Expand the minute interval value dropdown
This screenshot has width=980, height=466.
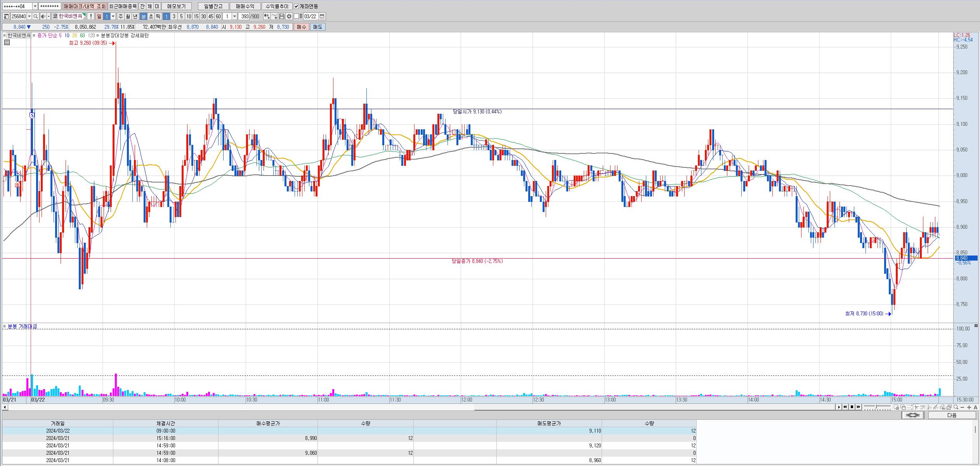[234, 16]
